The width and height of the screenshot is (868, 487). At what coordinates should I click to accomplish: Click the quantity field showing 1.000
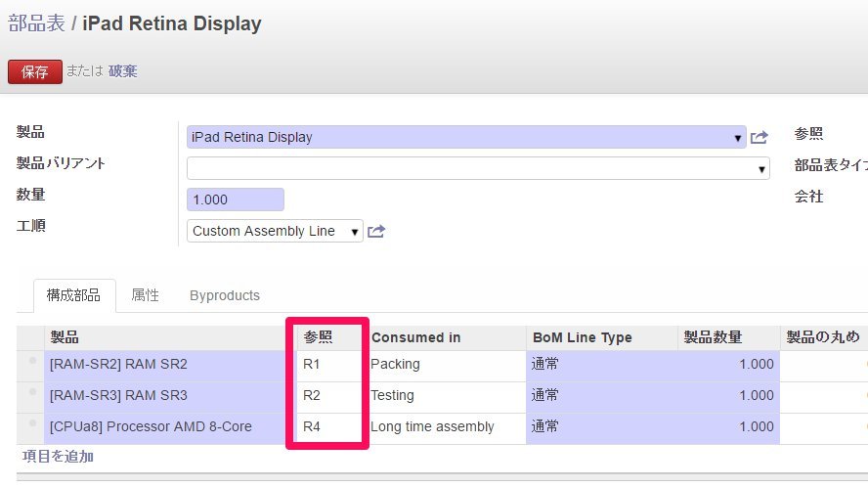click(x=236, y=199)
